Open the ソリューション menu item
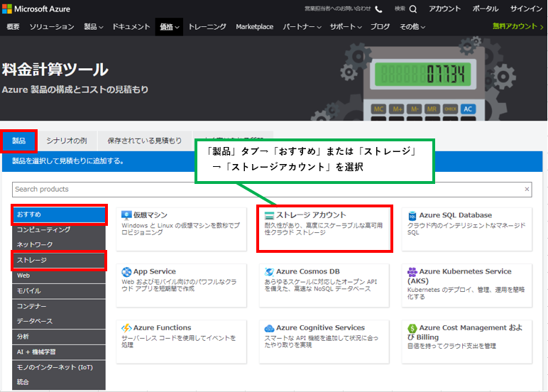This screenshot has width=548, height=392. pos(52,26)
